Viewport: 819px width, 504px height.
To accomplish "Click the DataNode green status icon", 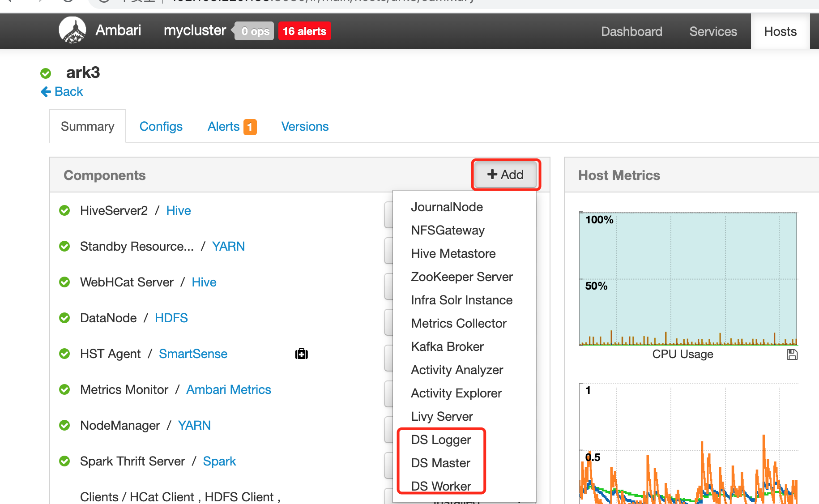I will coord(64,318).
